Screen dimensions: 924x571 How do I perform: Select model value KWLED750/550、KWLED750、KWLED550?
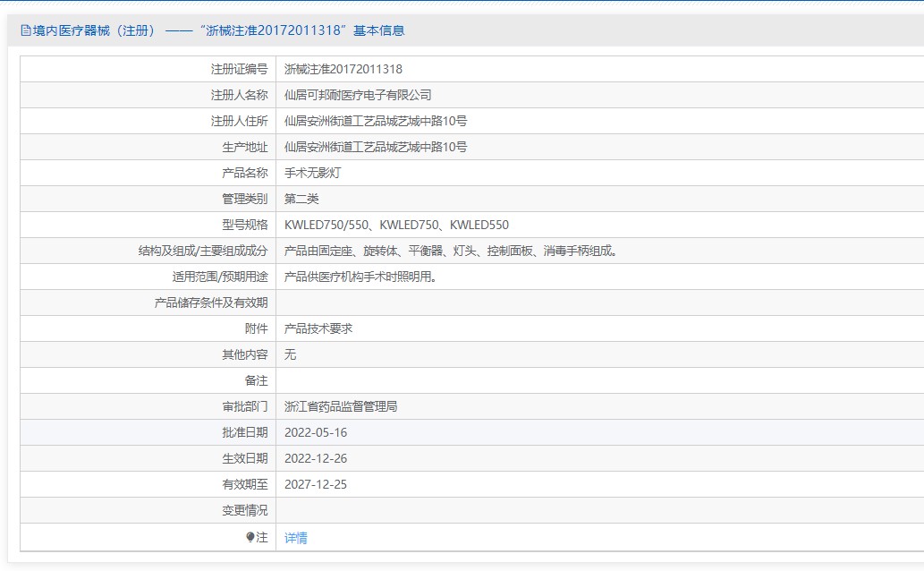(x=396, y=225)
